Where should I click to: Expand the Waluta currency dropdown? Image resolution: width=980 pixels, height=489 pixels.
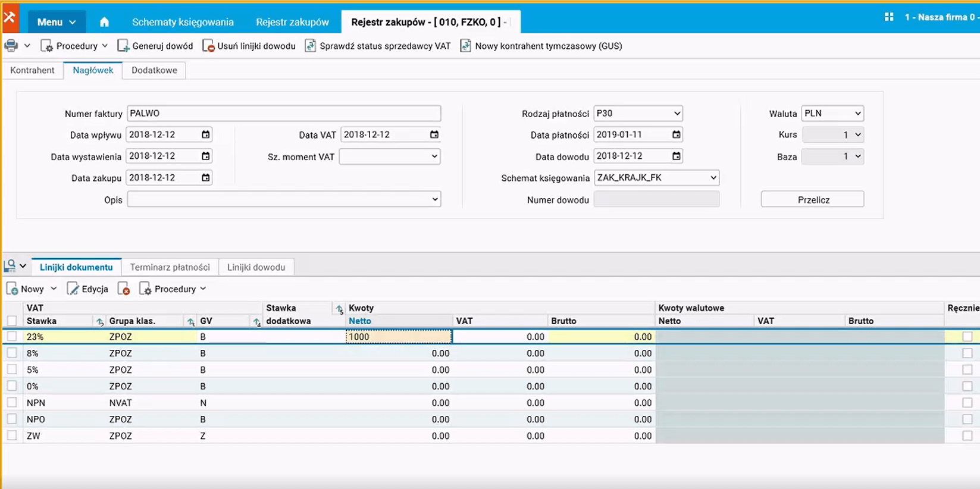857,114
